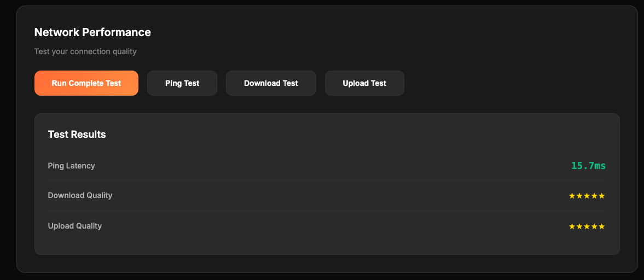The width and height of the screenshot is (644, 280).
Task: Click the Upload Quality label
Action: pyautogui.click(x=75, y=226)
